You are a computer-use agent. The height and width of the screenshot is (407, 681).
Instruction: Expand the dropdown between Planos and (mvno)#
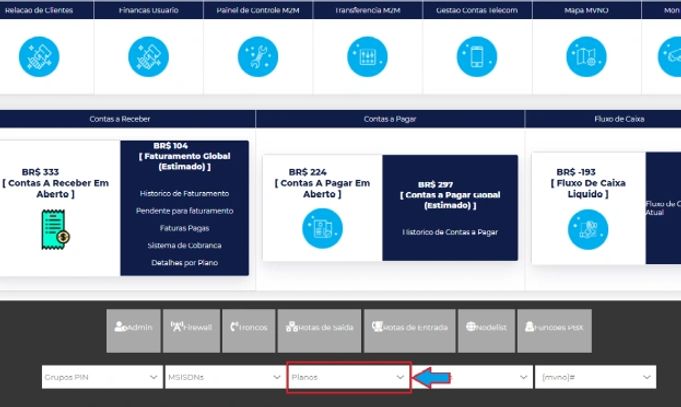pos(472,377)
